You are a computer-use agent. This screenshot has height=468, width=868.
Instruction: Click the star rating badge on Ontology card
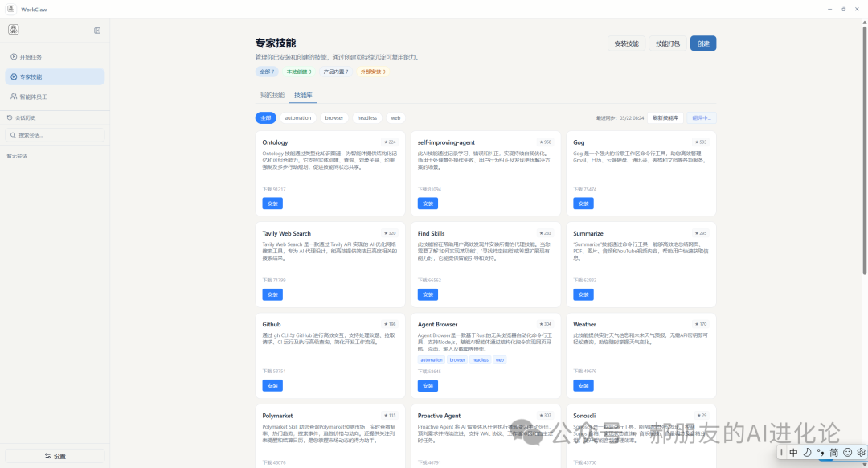[390, 142]
